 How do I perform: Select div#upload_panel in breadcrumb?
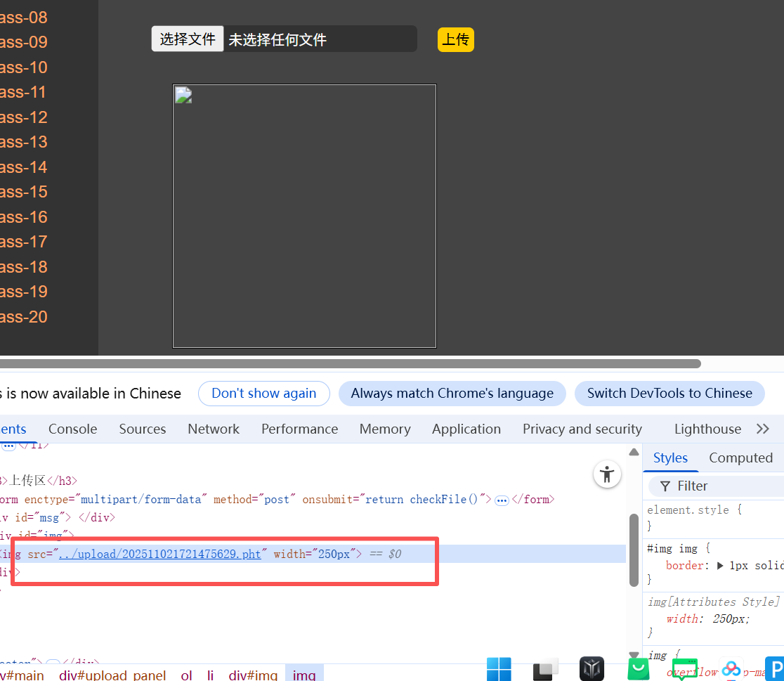(x=112, y=675)
